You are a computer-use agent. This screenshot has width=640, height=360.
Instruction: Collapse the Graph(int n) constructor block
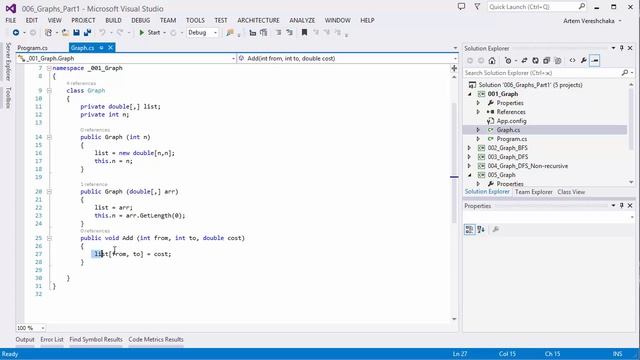(49, 137)
